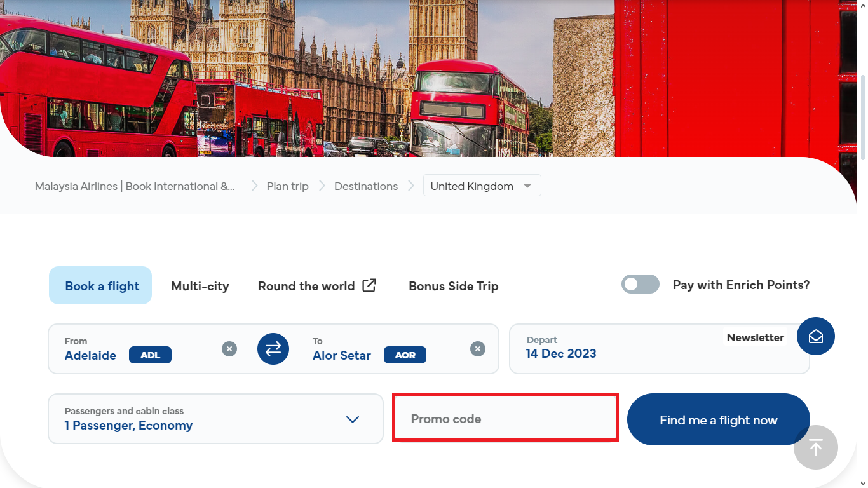Click the Malaysia Airlines home breadcrumb

pyautogui.click(x=135, y=186)
